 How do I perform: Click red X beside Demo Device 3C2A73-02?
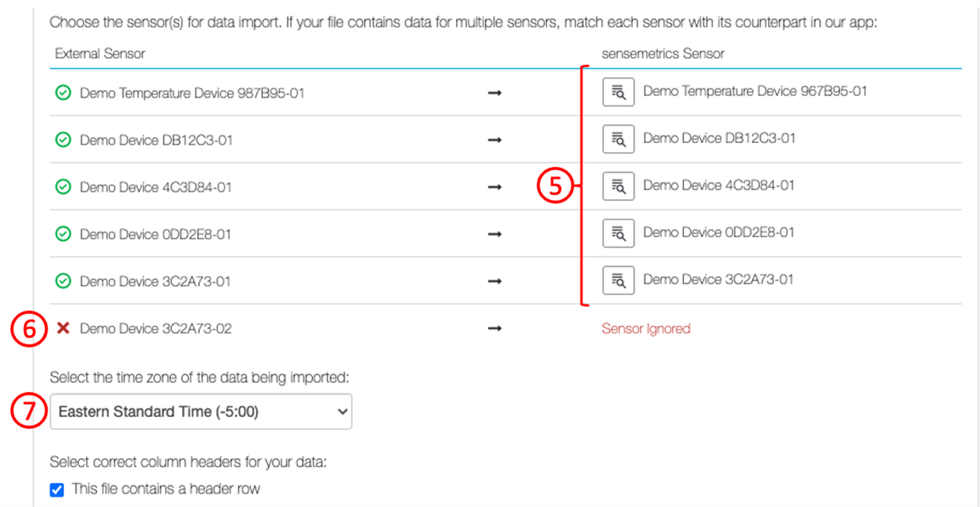63,328
